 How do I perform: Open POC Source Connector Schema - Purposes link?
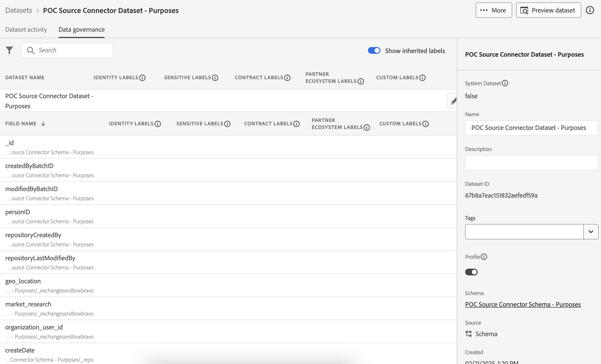[523, 304]
